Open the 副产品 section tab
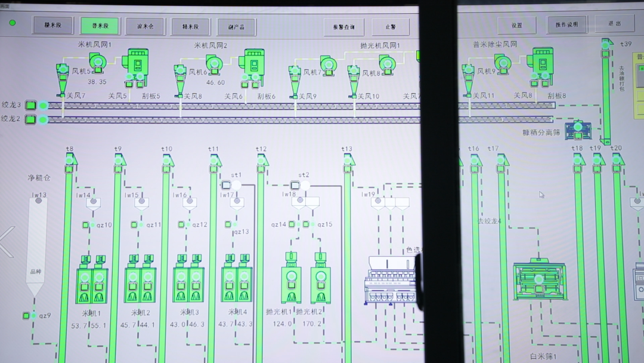This screenshot has height=363, width=644. coord(236,27)
